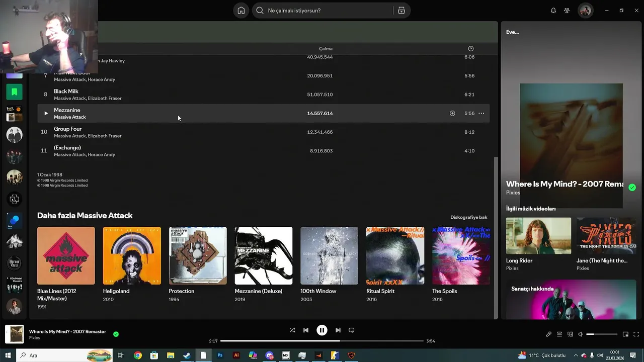This screenshot has height=362, width=644.
Task: Open 00s Metal Classics playlist in sidebar
Action: pos(14,285)
